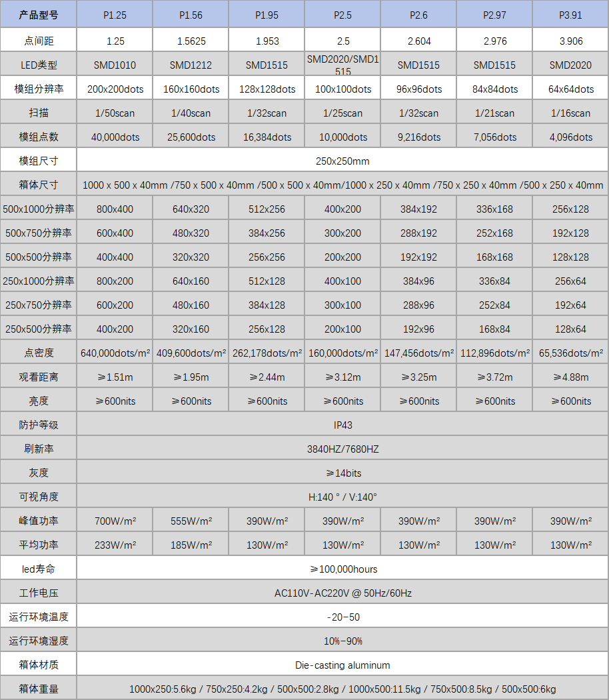Select the IP43 protection rating cell
Image resolution: width=609 pixels, height=700 pixels.
click(x=342, y=425)
